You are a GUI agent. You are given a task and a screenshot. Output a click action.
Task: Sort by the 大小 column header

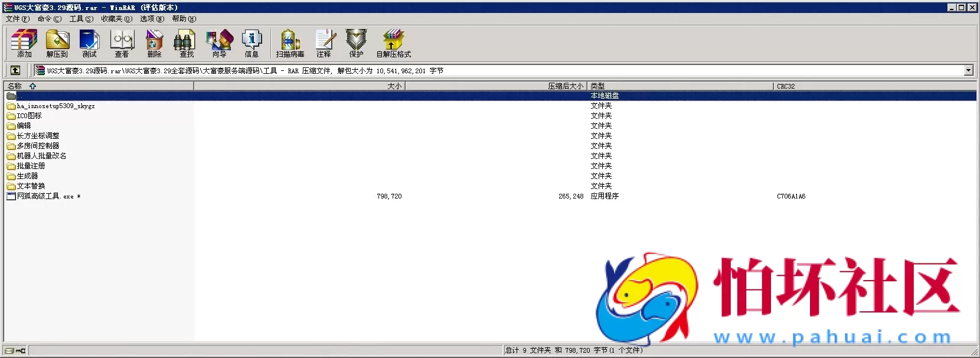click(299, 86)
